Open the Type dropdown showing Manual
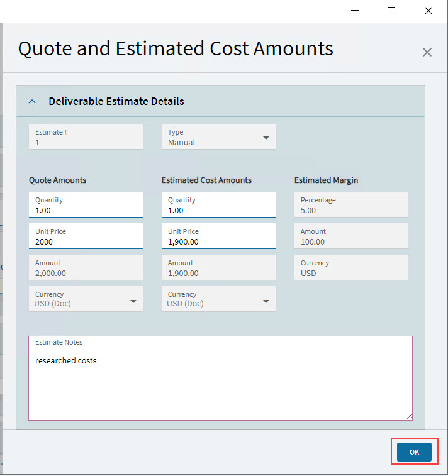 218,136
